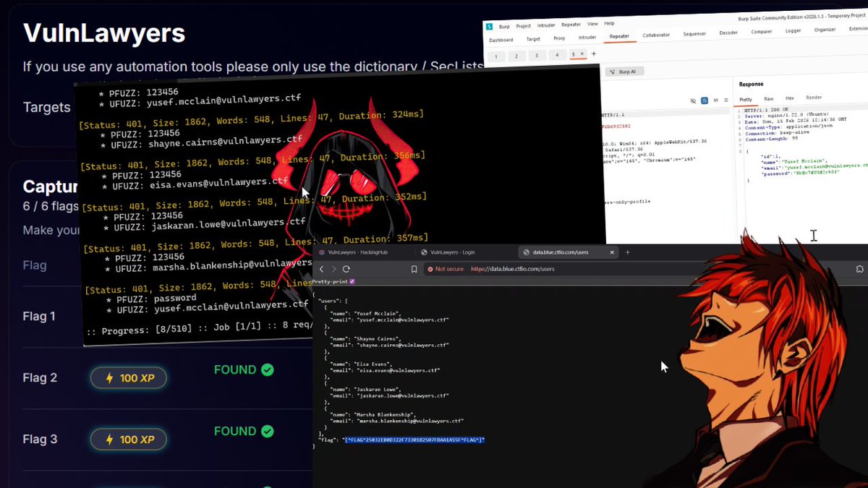Click "Server: nginx/1.22.0 (Ubuntu)" response header
Viewport: 868px width, 488px height.
786,116
